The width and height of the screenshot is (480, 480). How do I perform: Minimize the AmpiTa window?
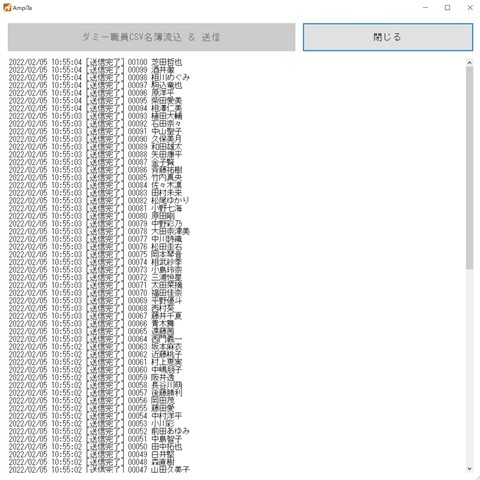coord(425,7)
